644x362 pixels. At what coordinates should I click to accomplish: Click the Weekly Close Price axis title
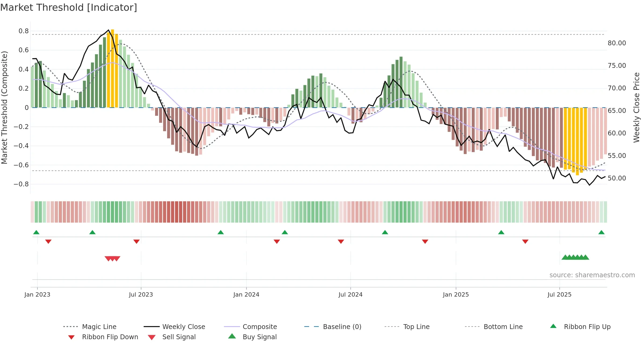636,107
